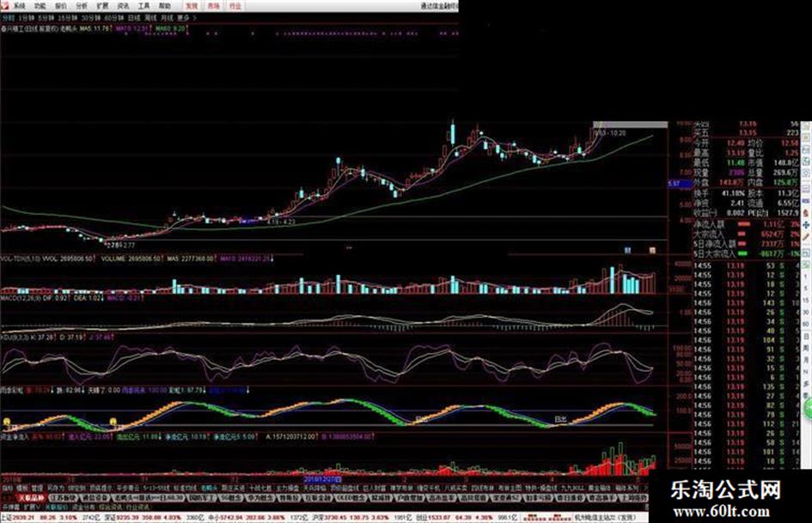Select the 15分钟 period tab

pyautogui.click(x=66, y=18)
